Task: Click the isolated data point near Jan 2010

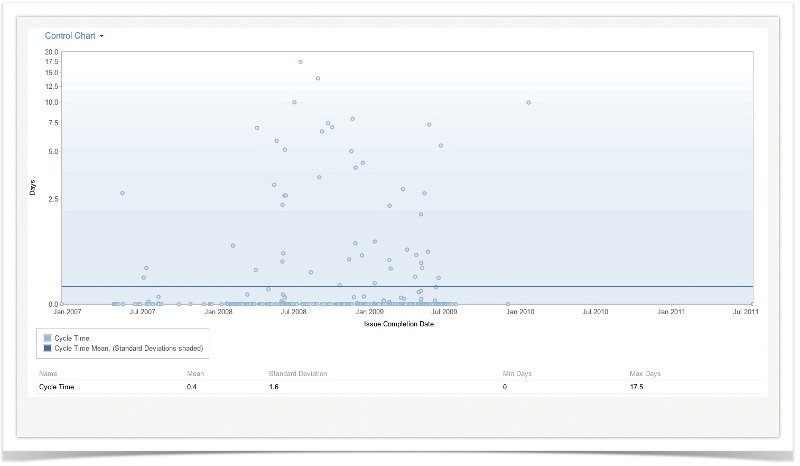Action: pyautogui.click(x=528, y=102)
